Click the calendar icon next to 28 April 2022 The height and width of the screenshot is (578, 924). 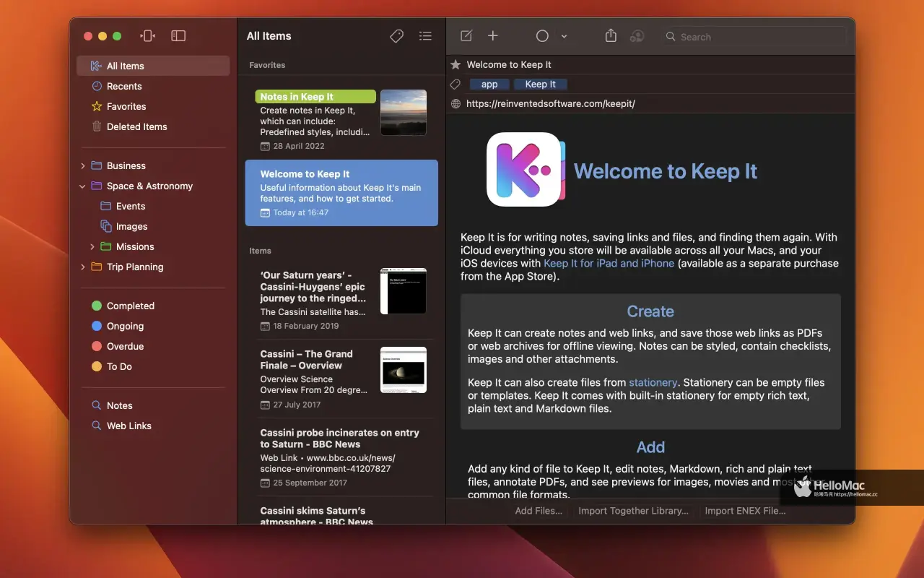click(265, 147)
